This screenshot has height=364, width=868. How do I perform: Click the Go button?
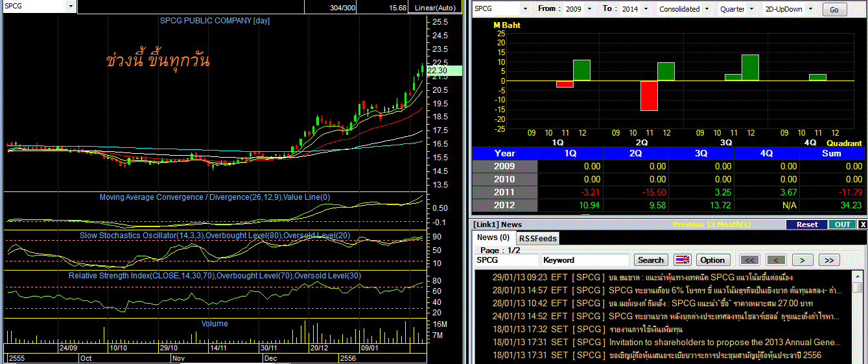coord(834,10)
